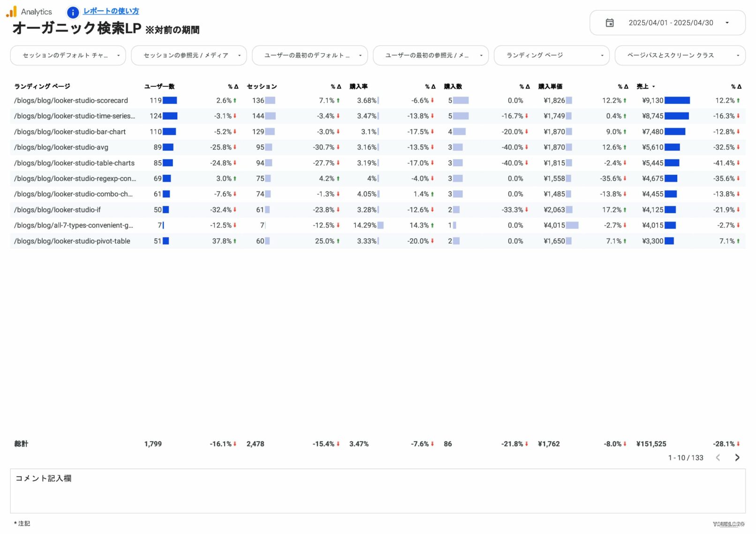
Task: Sort by the セッション column header
Action: point(262,87)
